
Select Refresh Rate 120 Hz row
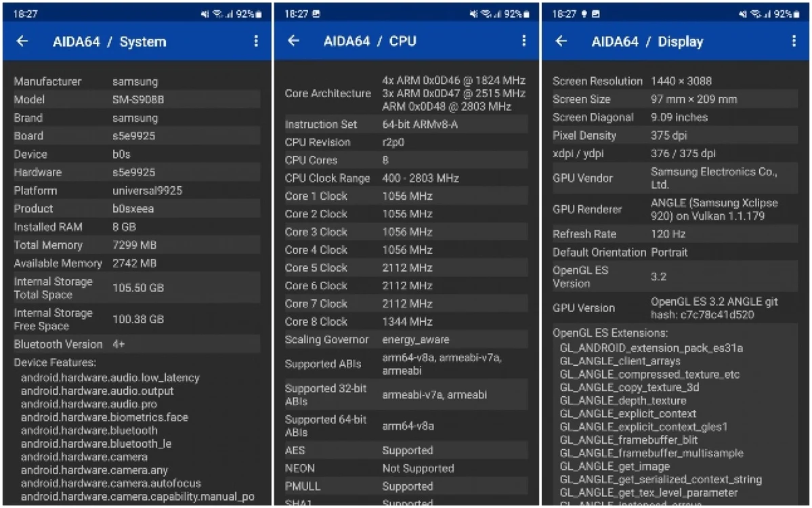click(675, 234)
